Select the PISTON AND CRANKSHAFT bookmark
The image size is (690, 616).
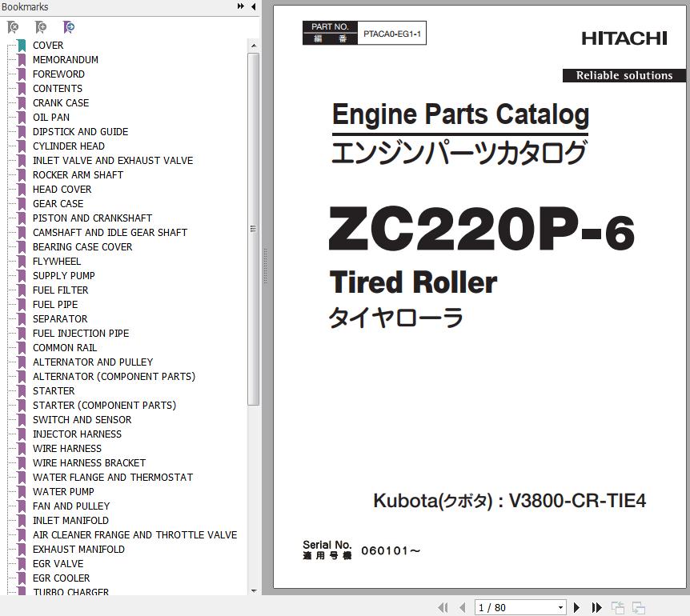(x=92, y=218)
